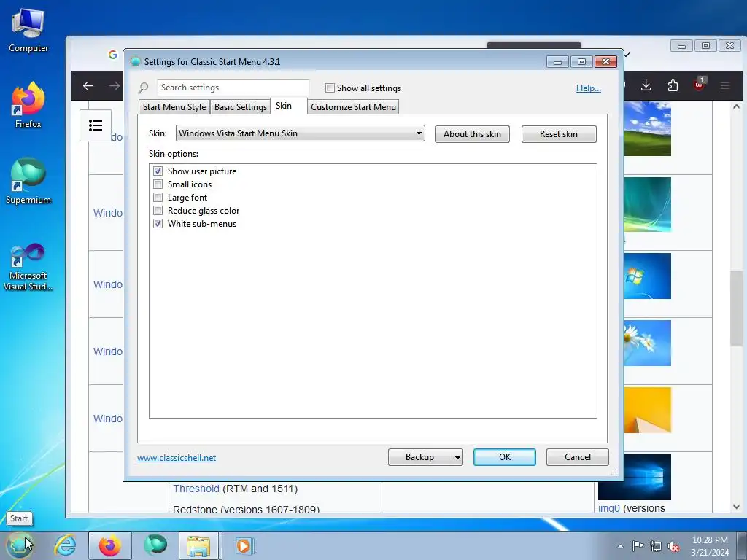Open Windows Explorer from taskbar
Viewport: 747px width, 560px height.
pos(199,545)
